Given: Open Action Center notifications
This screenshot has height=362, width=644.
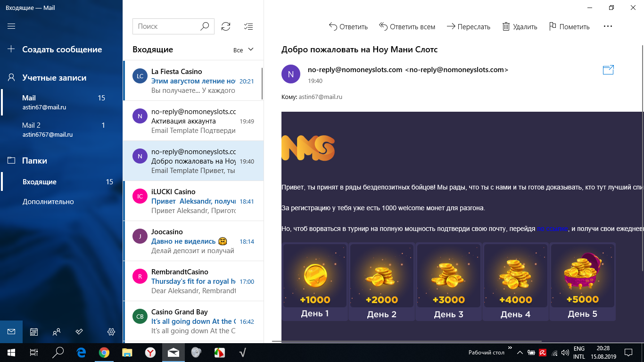Looking at the screenshot, I should (x=628, y=352).
